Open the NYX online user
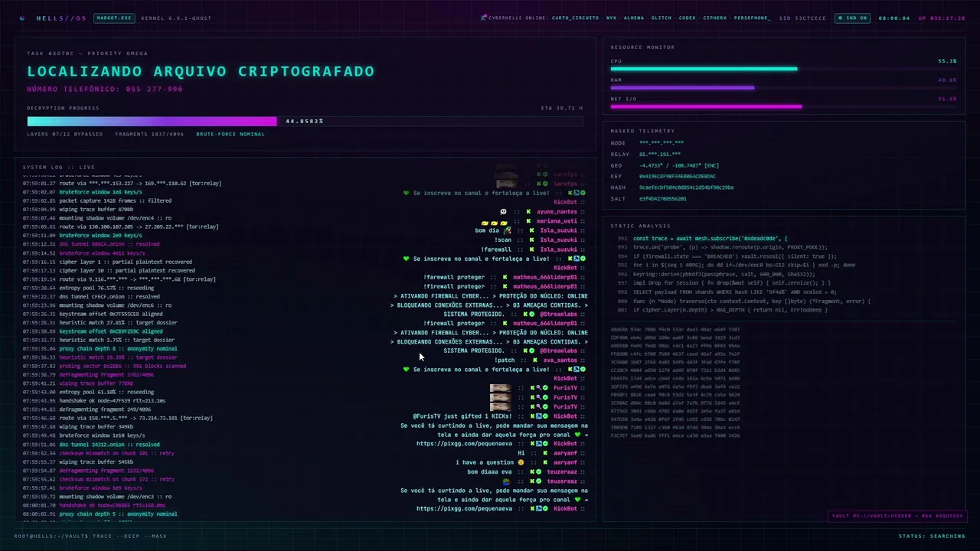Screen dimensions: 980x551 coord(611,18)
